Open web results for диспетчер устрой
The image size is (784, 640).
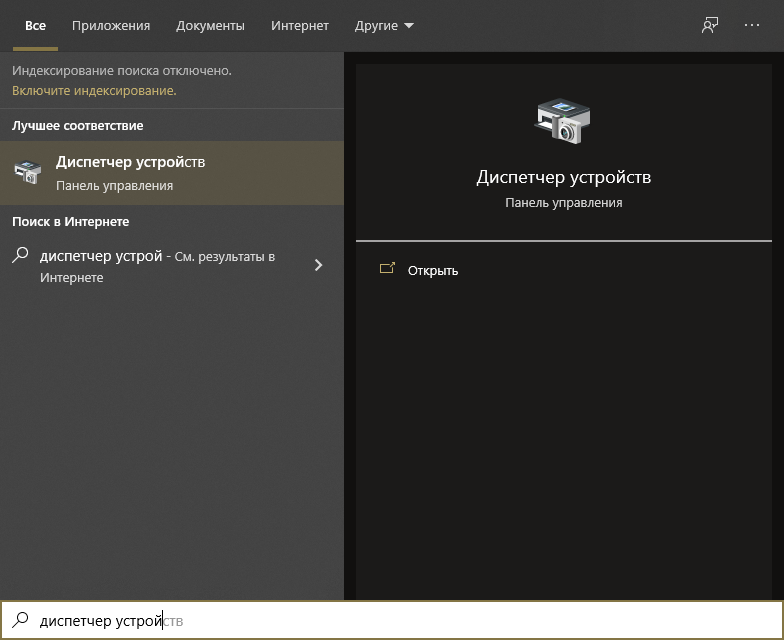tap(172, 266)
